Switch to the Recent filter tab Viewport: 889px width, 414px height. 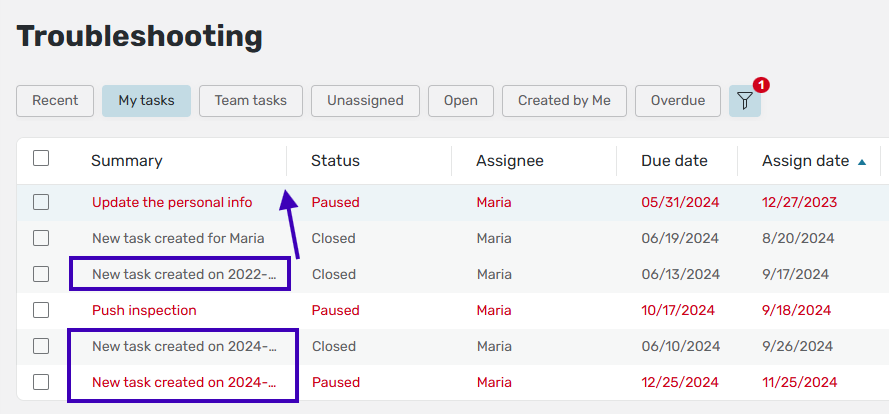[x=55, y=101]
